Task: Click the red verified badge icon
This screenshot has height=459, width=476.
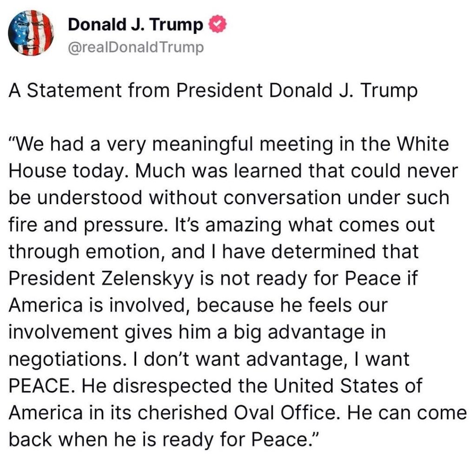Action: click(218, 25)
